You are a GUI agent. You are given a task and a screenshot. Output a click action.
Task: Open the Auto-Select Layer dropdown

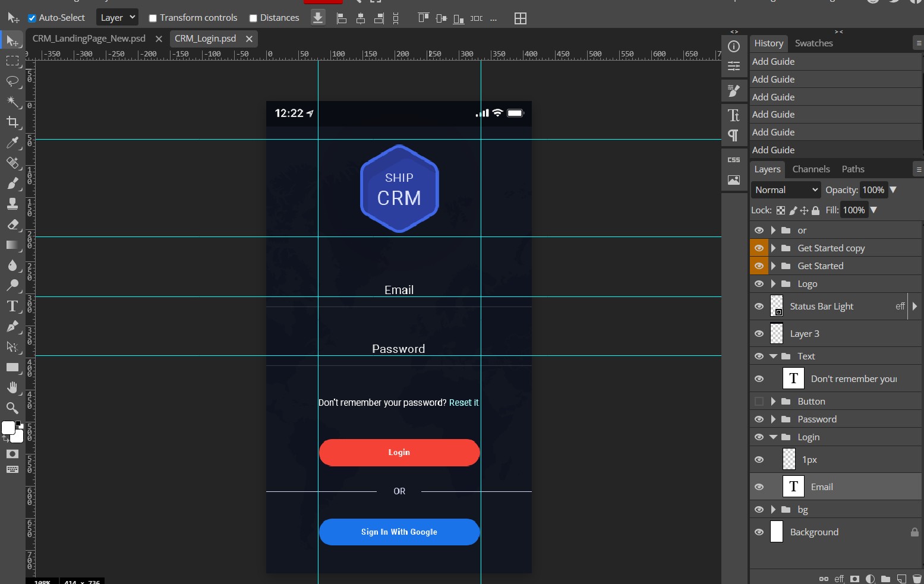pyautogui.click(x=117, y=18)
